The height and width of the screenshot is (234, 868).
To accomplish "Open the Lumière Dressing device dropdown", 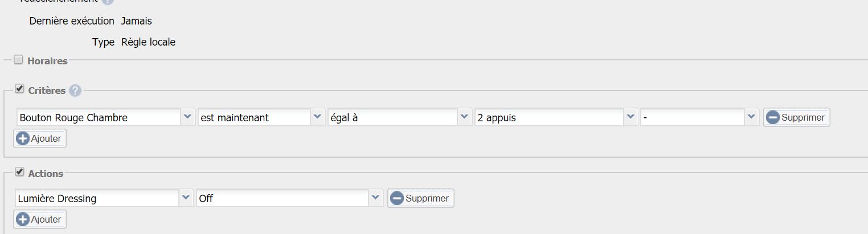I will tap(186, 198).
